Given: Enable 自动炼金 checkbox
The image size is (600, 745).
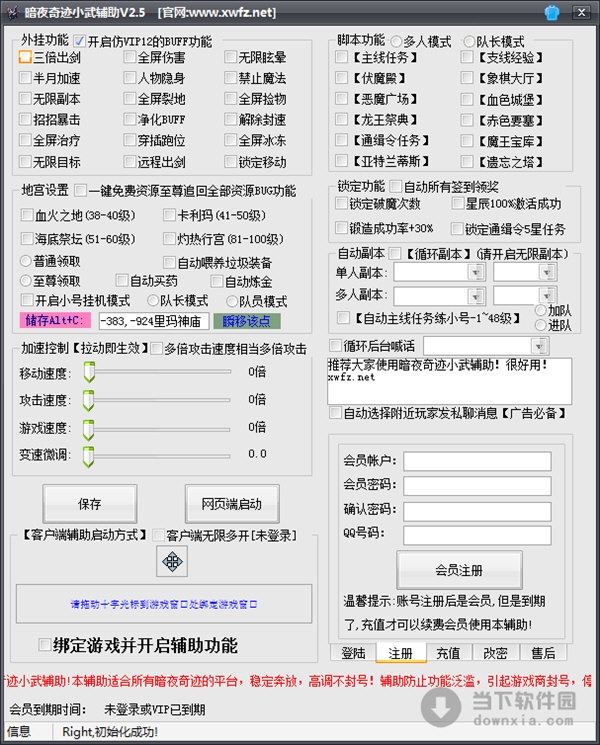Looking at the screenshot, I should (x=217, y=281).
